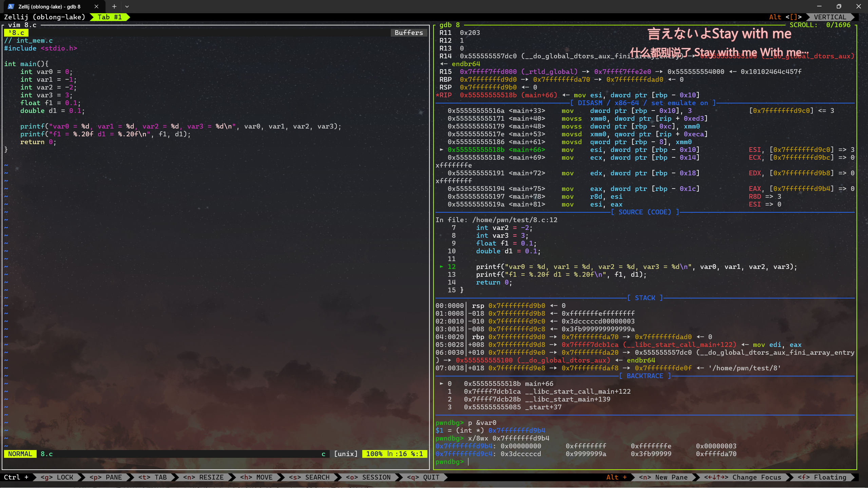Click the gdb 8 pane title

click(449, 25)
